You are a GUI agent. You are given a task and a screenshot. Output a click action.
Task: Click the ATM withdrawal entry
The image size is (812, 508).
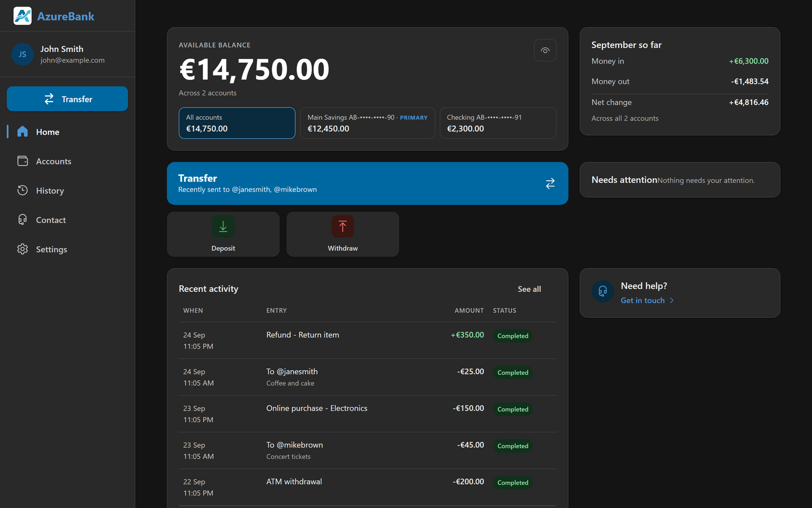[294, 482]
